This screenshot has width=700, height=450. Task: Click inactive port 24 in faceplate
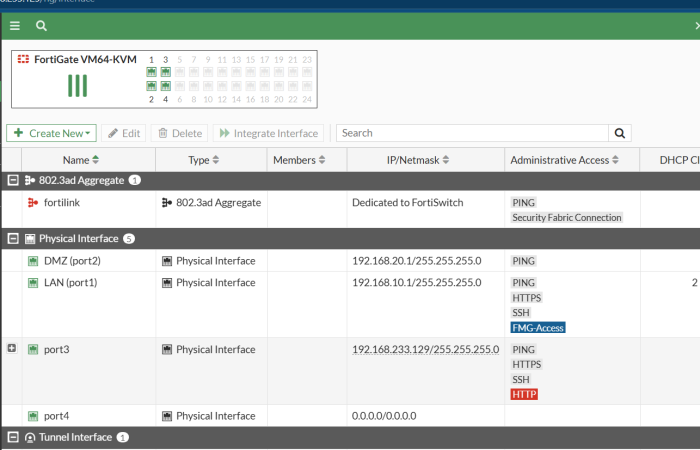coord(307,86)
